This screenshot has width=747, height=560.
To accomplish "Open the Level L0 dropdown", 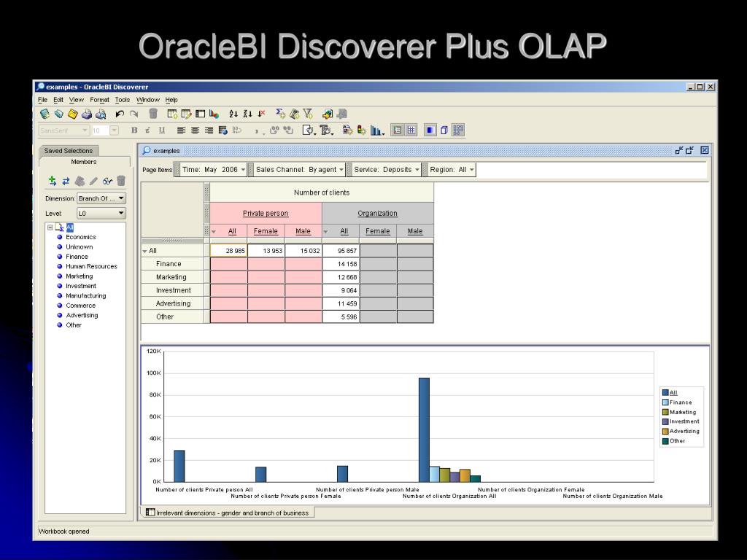I will 101,214.
